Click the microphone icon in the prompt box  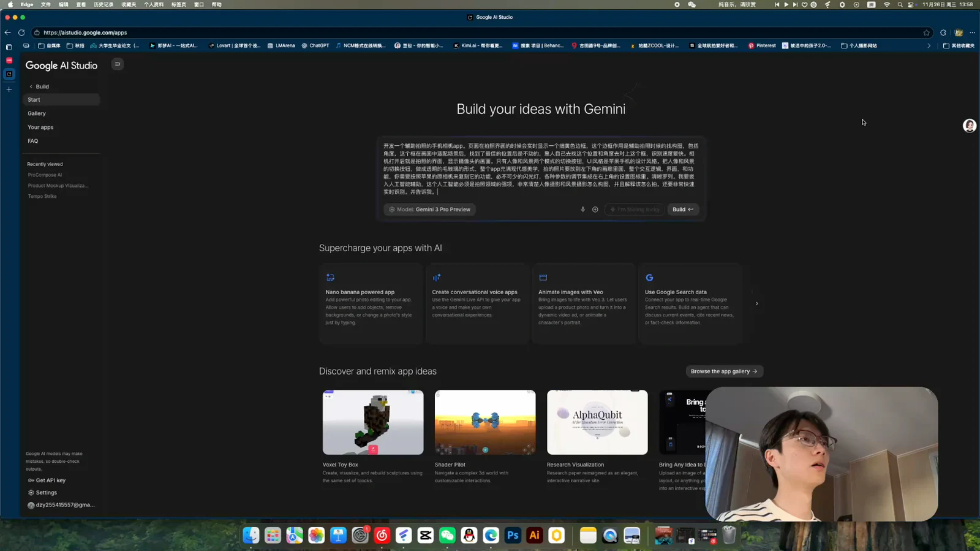[582, 210]
